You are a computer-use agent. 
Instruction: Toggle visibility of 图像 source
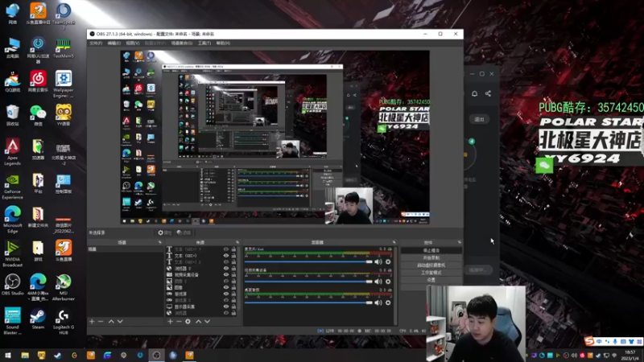(x=226, y=287)
